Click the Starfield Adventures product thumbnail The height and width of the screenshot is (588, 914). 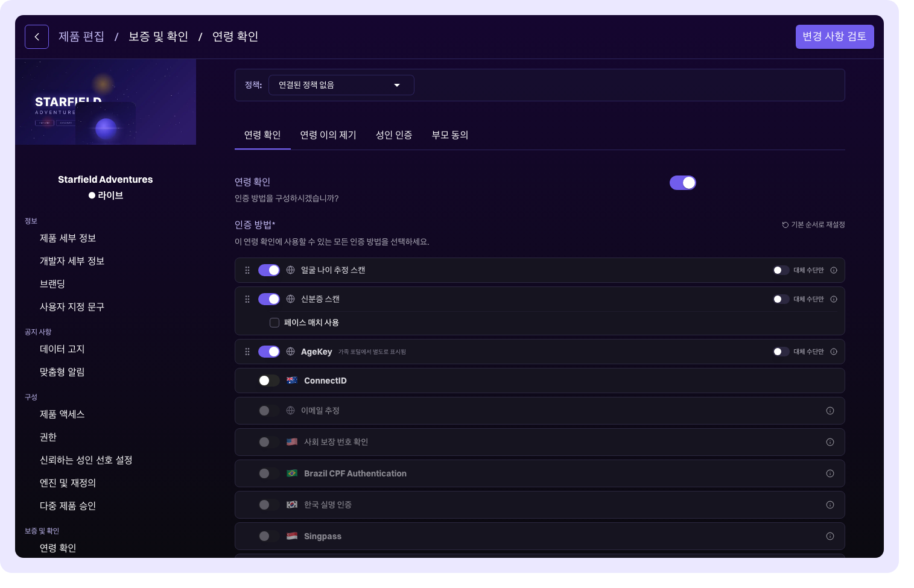106,102
